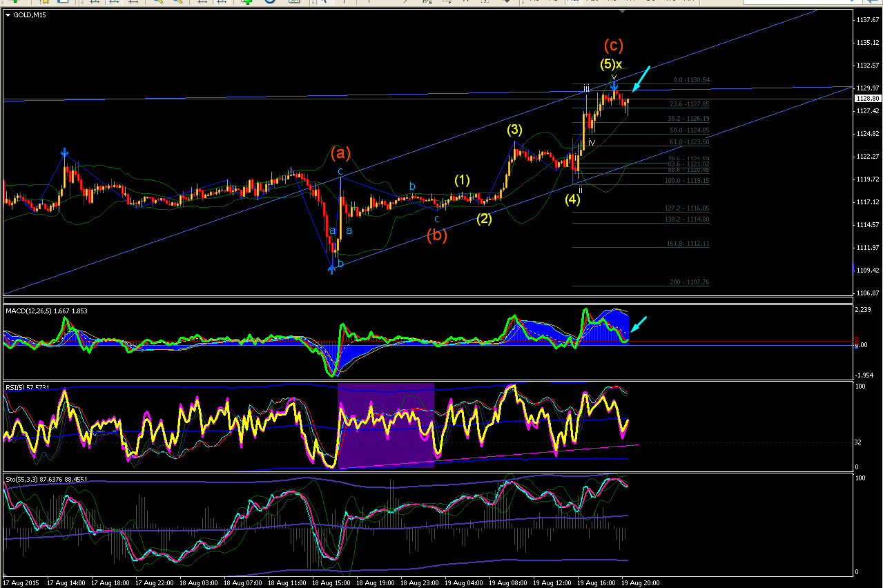Select the yellow (5)x wave label
Screen dimensions: 883x588
[x=611, y=65]
